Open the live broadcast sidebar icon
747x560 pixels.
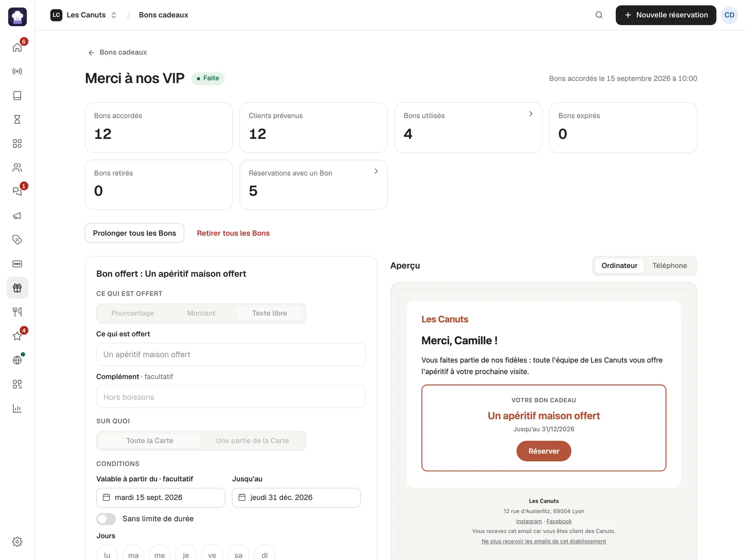tap(17, 71)
